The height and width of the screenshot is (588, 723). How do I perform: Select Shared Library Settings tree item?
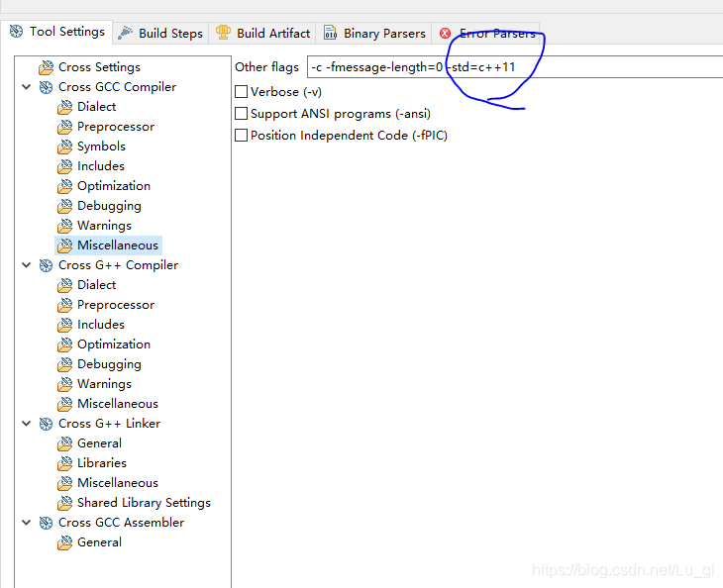click(144, 503)
